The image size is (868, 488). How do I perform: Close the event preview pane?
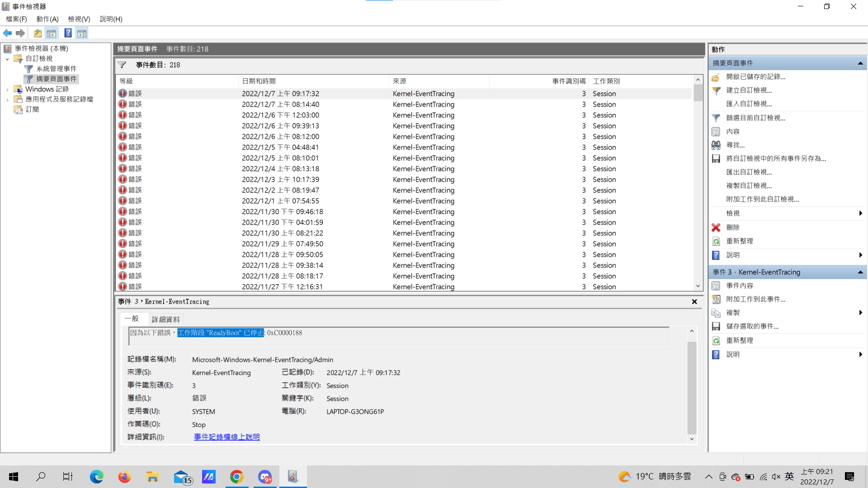[x=694, y=302]
